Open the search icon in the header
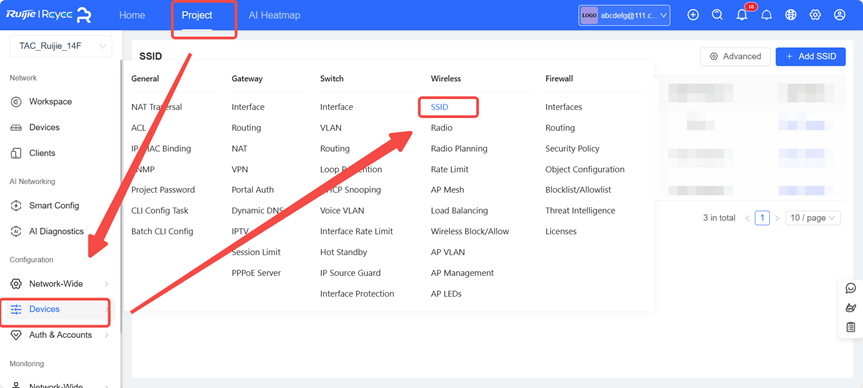863x388 pixels. click(717, 15)
